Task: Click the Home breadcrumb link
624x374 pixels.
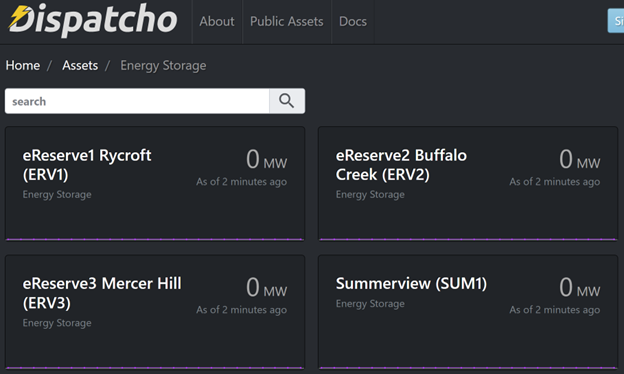Action: pyautogui.click(x=23, y=65)
